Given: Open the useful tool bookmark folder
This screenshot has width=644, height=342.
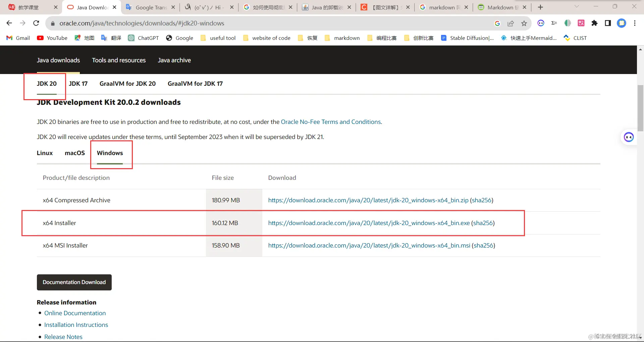Looking at the screenshot, I should 218,38.
